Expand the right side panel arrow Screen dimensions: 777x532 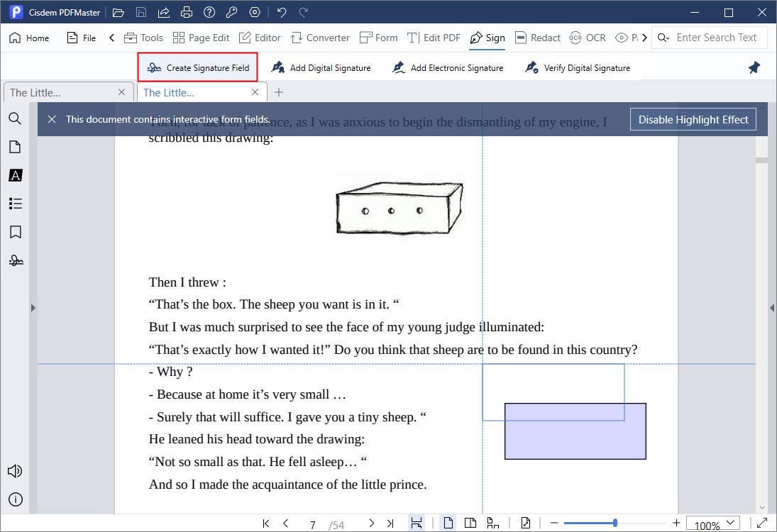[x=772, y=308]
